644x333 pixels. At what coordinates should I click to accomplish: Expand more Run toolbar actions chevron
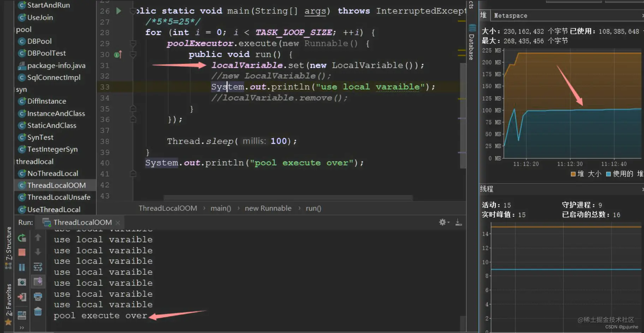pyautogui.click(x=22, y=328)
